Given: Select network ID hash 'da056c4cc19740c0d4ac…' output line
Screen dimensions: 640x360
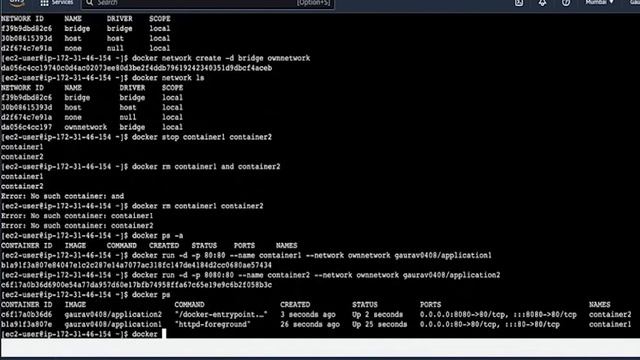Looking at the screenshot, I should tap(136, 68).
